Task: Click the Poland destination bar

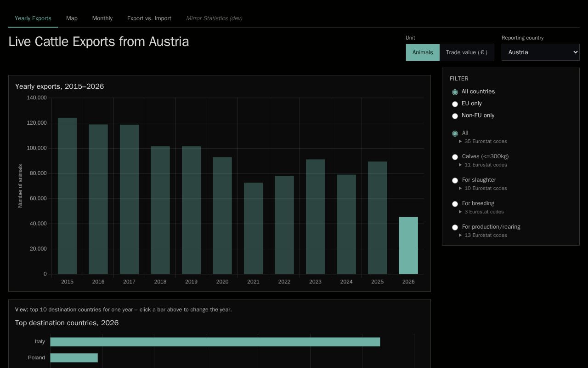Action: [x=74, y=358]
